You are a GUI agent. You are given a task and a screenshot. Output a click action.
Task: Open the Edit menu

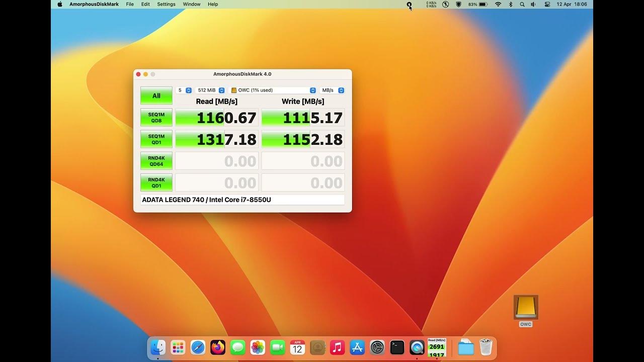coord(145,4)
